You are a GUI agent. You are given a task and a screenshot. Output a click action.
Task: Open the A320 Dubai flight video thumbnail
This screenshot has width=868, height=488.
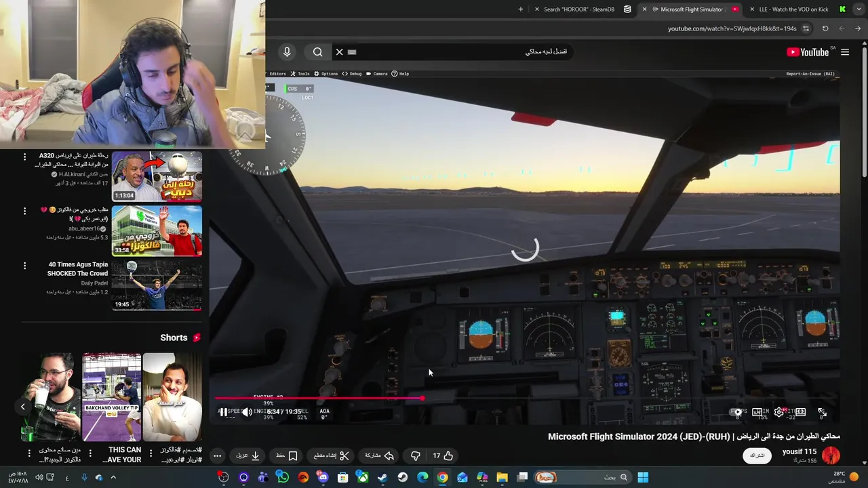(157, 176)
